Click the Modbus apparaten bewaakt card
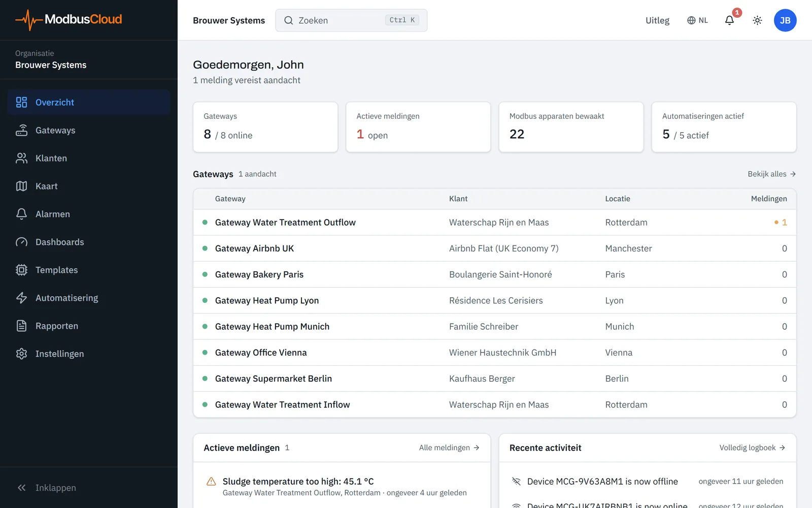 [571, 127]
